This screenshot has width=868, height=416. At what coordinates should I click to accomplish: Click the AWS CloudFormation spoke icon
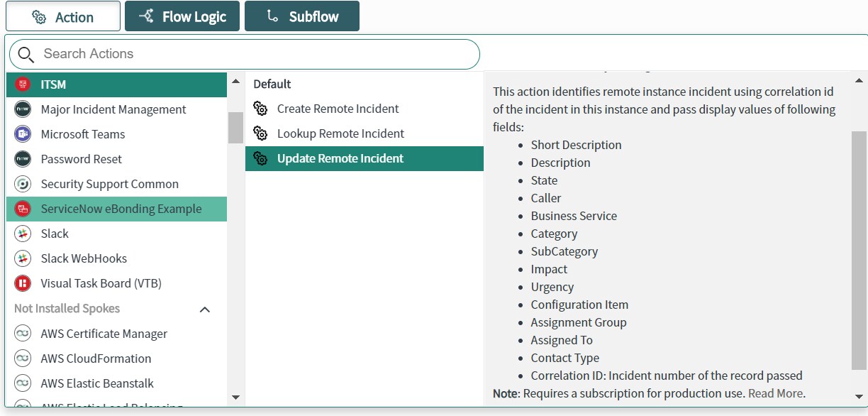coord(23,358)
